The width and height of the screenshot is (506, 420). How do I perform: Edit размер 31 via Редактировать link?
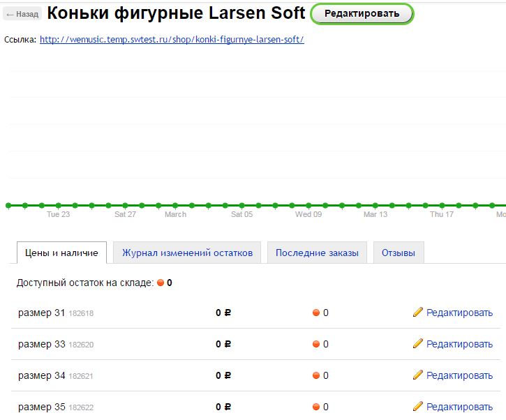click(x=459, y=313)
